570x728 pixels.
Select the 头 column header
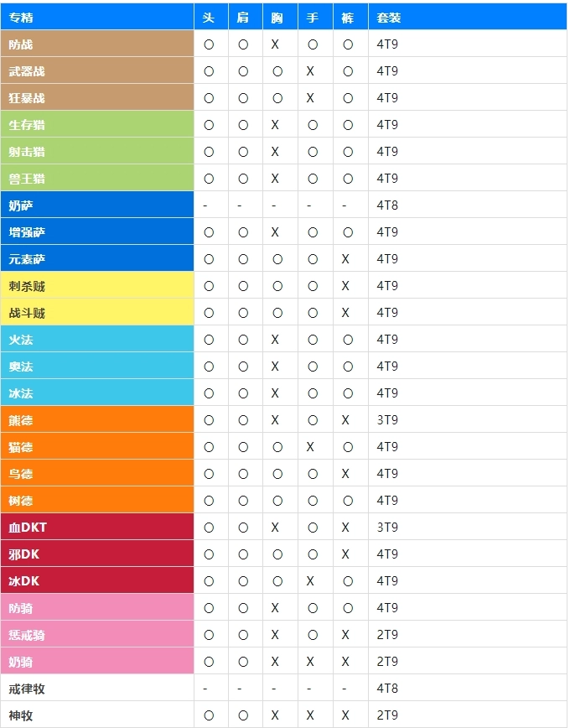tap(209, 17)
